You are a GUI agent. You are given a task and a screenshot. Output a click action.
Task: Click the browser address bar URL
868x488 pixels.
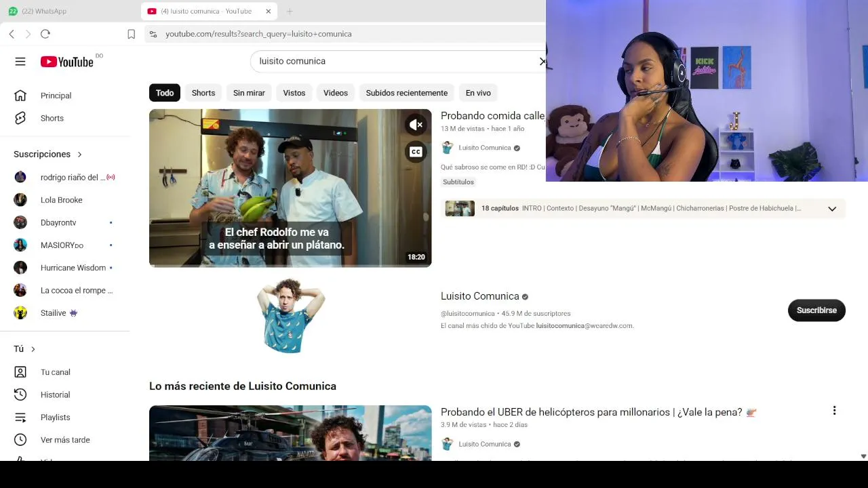pos(258,34)
